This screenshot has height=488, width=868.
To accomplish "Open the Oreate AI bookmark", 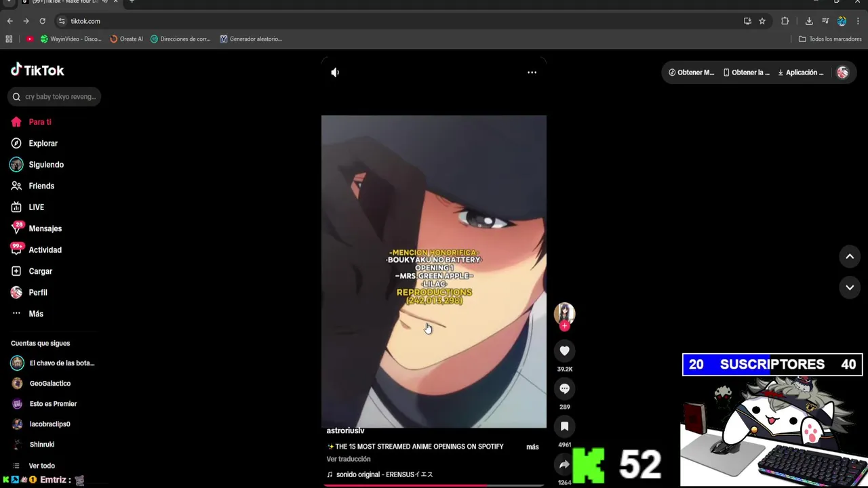I will coord(127,39).
